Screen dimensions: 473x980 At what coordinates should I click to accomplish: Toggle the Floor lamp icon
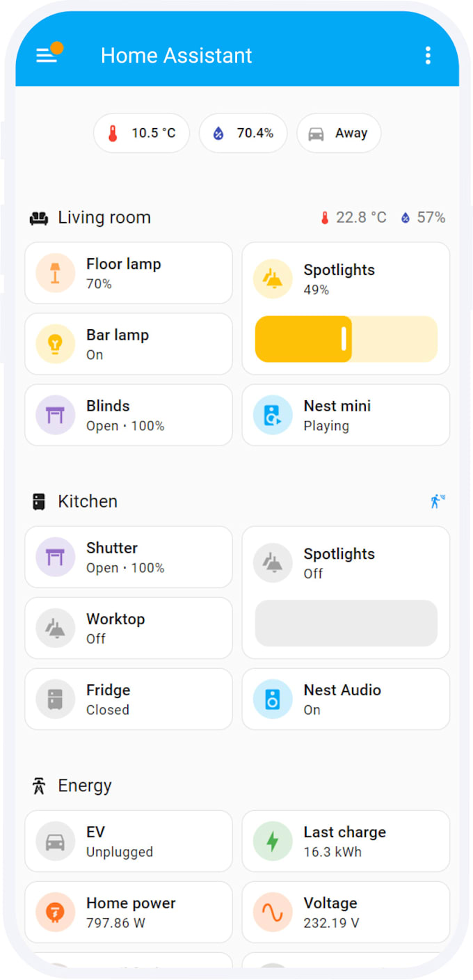click(56, 273)
